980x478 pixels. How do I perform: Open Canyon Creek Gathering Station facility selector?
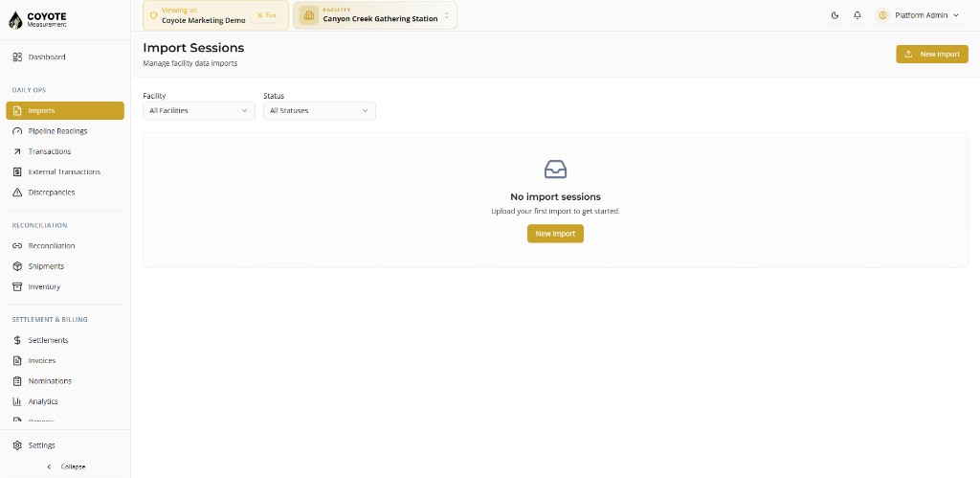coord(375,15)
